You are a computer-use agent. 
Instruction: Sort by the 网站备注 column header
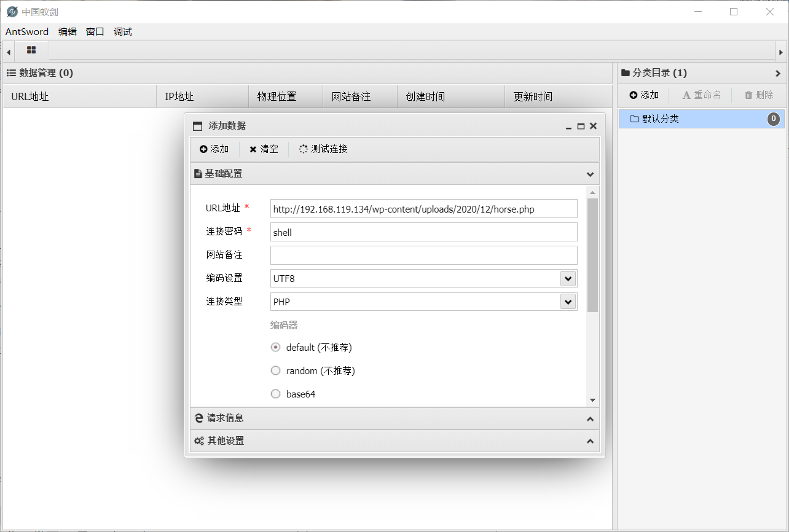pyautogui.click(x=360, y=96)
